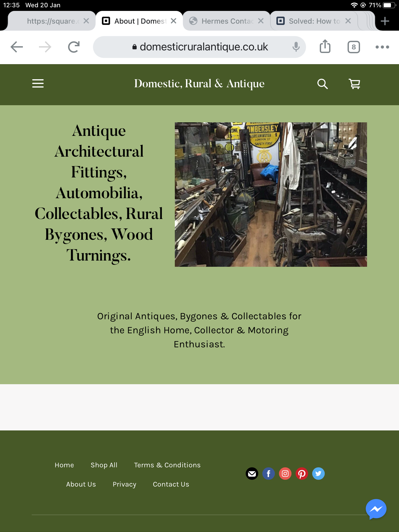Click the Pinterest icon

pos(302,474)
